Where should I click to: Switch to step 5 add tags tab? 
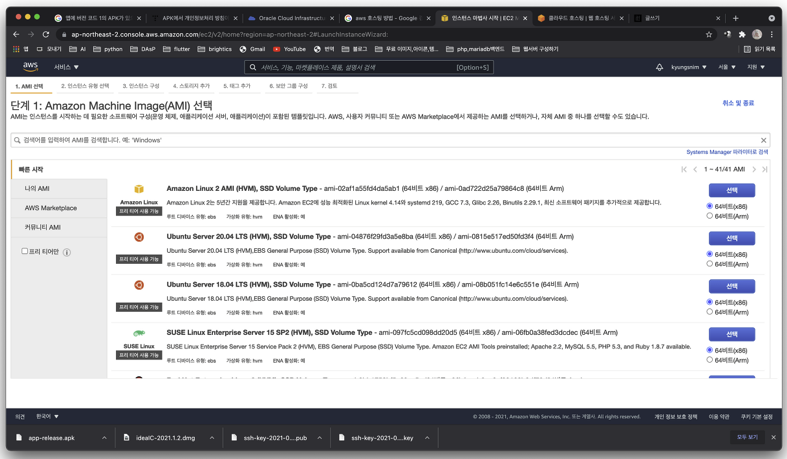coord(236,86)
